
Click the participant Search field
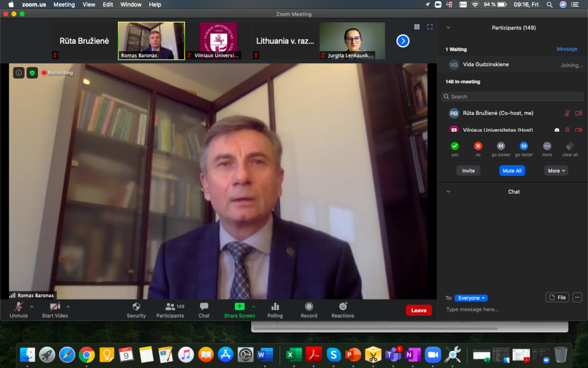point(512,97)
